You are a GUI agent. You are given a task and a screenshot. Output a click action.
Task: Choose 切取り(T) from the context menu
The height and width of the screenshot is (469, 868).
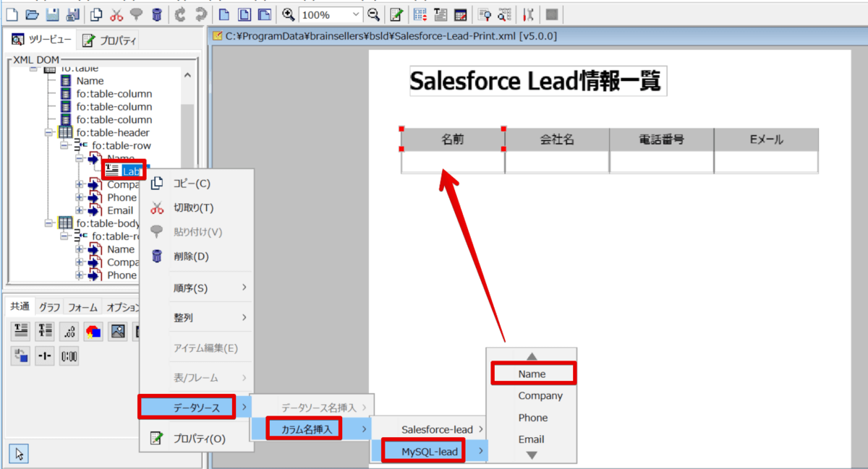pos(197,208)
